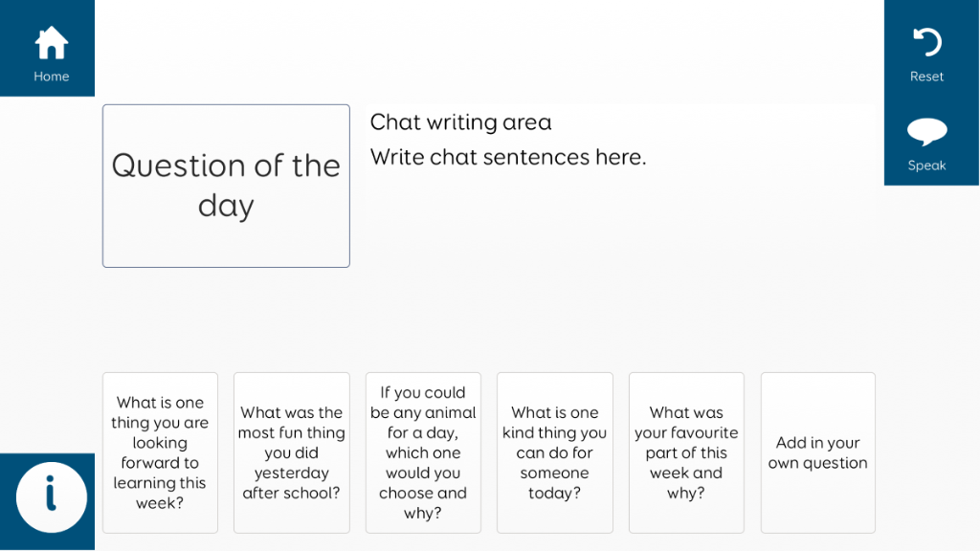Choose the 'favourite part of this week' question

[x=686, y=452]
